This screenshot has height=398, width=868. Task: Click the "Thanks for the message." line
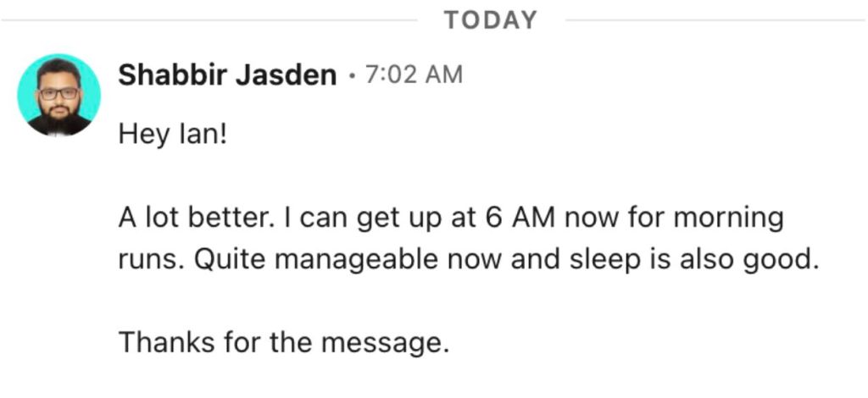point(283,342)
